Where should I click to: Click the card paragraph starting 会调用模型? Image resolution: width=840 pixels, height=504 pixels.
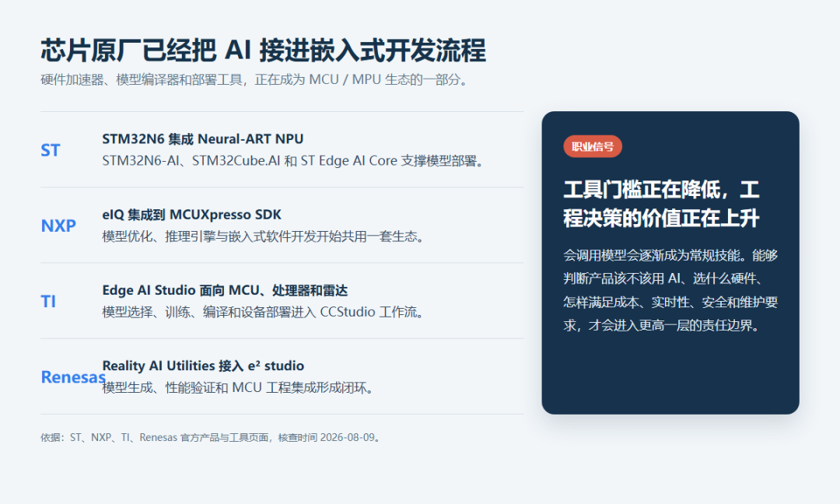pos(670,290)
